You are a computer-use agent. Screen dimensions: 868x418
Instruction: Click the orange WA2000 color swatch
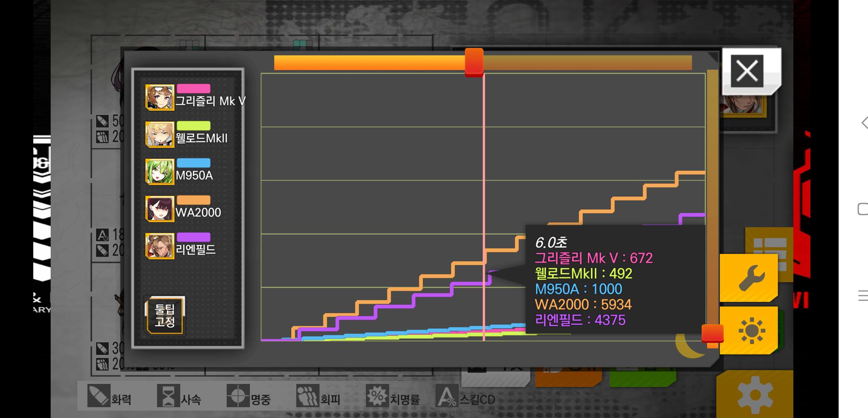coord(193,200)
